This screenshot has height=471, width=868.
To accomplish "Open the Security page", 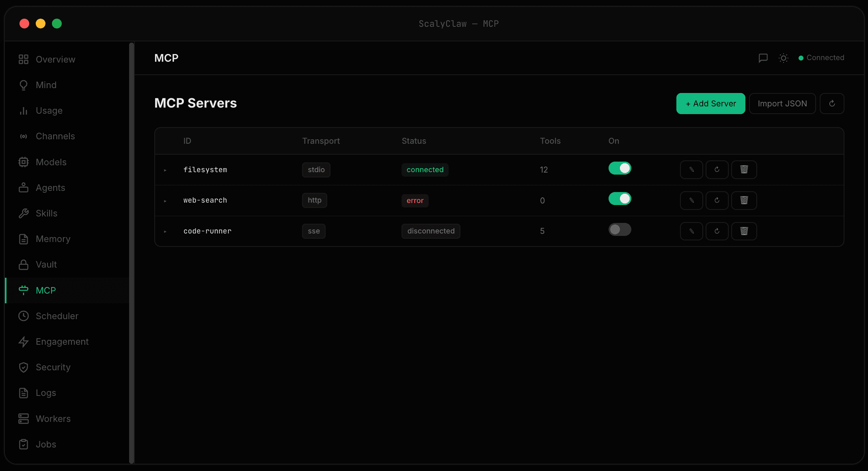I will (x=53, y=367).
